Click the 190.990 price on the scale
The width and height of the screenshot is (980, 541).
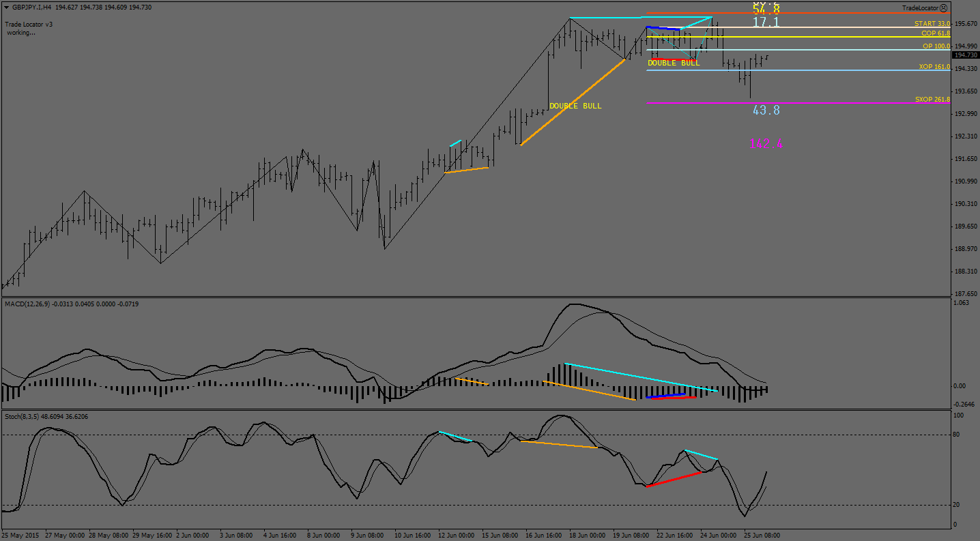(x=966, y=181)
